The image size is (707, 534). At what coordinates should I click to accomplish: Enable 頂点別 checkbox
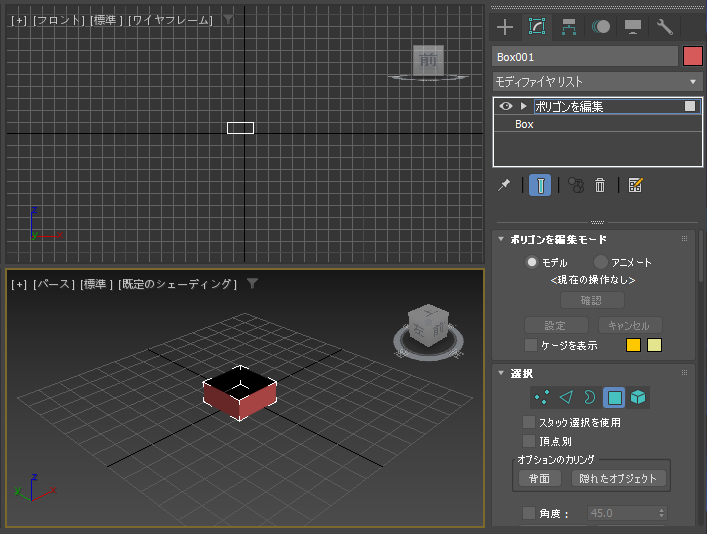tap(528, 441)
